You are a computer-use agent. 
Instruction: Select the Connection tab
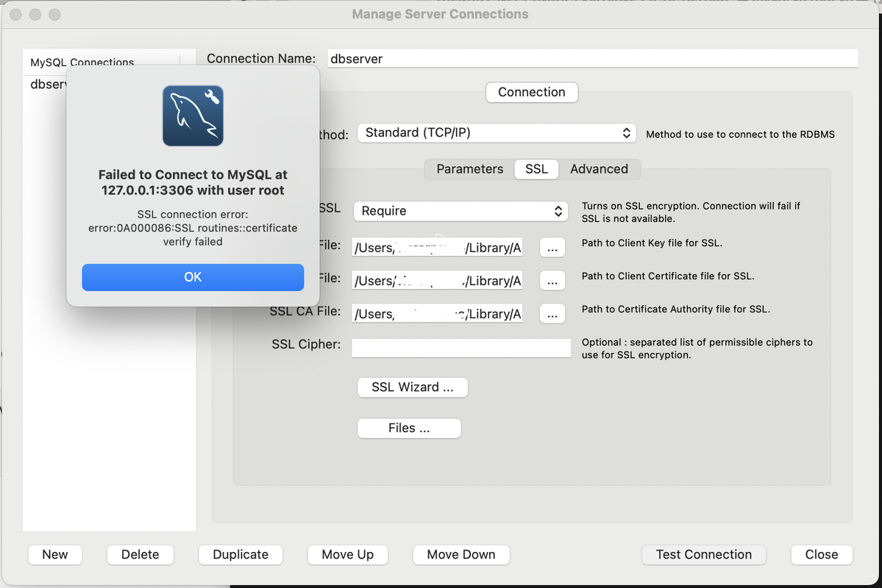tap(532, 92)
